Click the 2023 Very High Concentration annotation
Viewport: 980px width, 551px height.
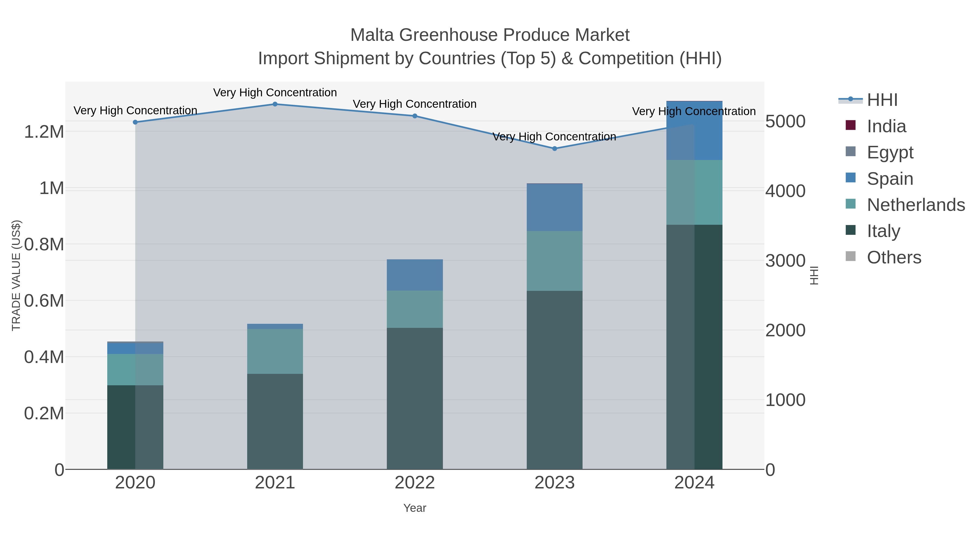point(554,137)
